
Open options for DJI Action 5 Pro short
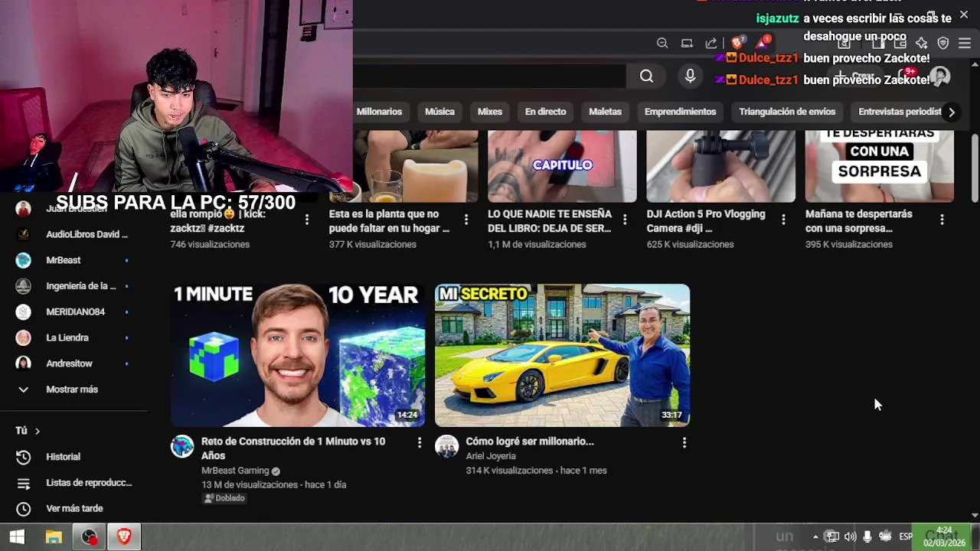(x=783, y=220)
